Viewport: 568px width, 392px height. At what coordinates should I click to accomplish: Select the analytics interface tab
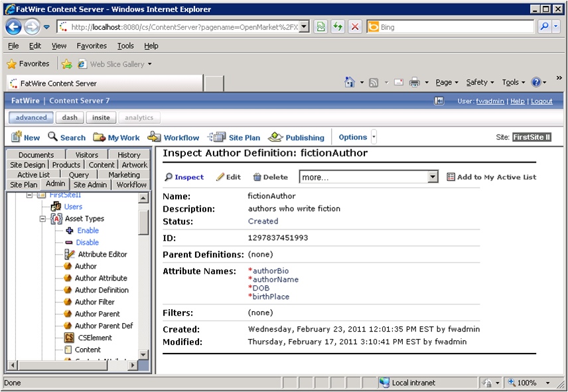point(139,117)
